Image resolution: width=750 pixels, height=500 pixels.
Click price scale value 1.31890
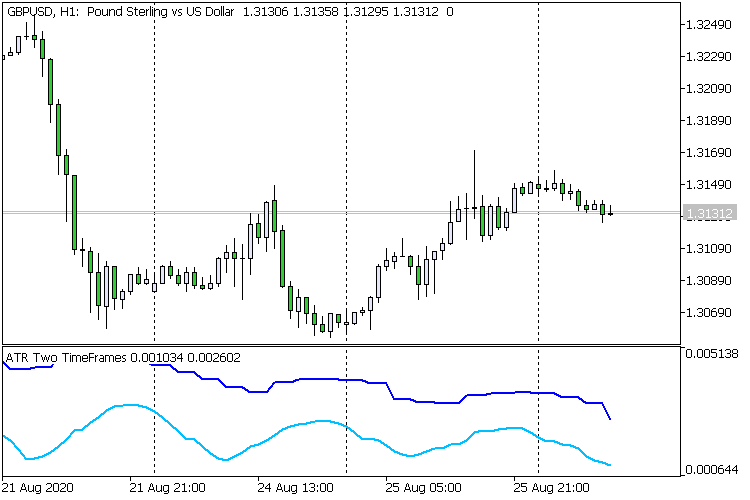[709, 121]
